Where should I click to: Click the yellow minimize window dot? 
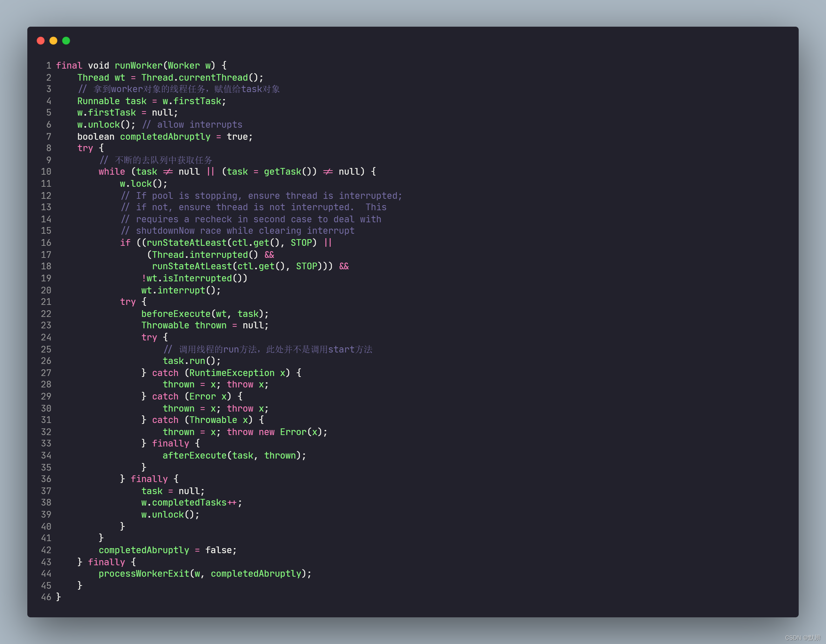(x=53, y=41)
